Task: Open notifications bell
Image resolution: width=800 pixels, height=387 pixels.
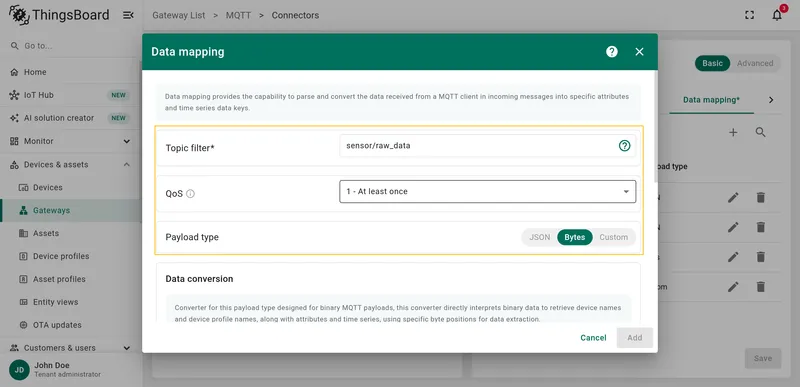Action: click(x=777, y=15)
